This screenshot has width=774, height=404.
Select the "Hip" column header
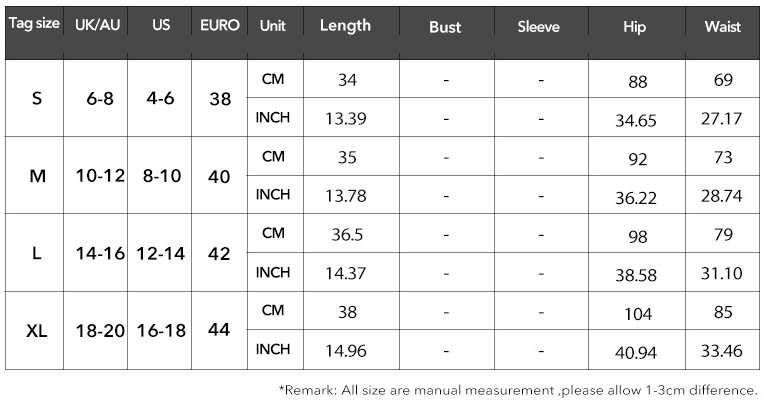click(x=635, y=27)
